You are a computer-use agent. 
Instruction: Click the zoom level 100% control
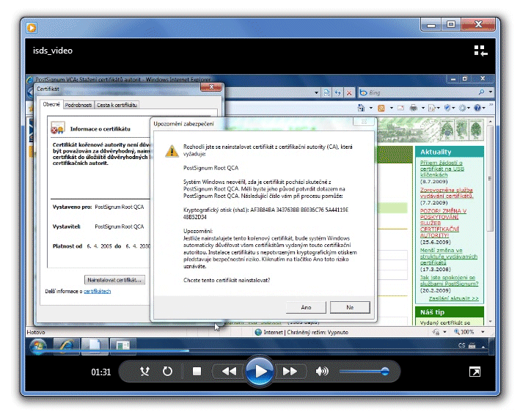coord(464,332)
